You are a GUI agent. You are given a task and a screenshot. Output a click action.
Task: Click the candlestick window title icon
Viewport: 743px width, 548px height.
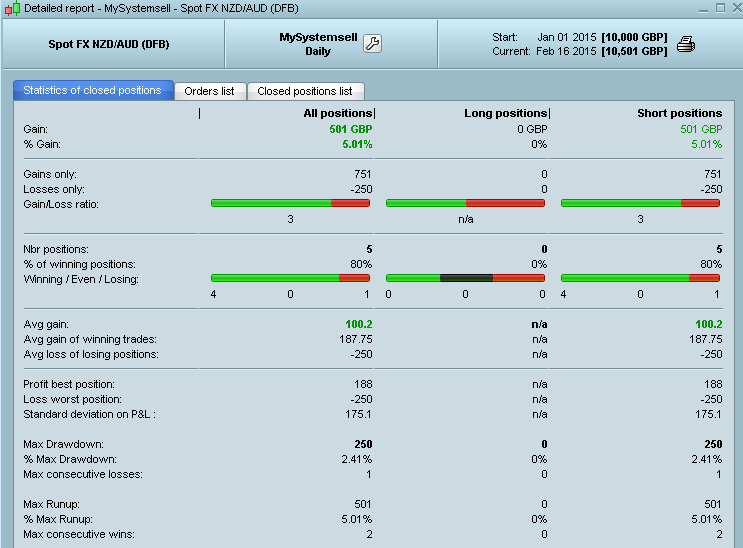click(x=13, y=8)
